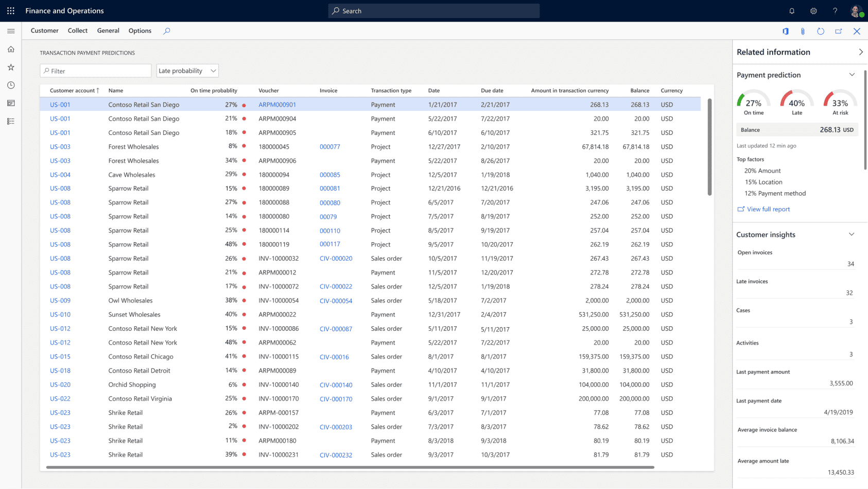868x489 pixels.
Task: Click Cave Wholesales name cell
Action: [x=132, y=175]
